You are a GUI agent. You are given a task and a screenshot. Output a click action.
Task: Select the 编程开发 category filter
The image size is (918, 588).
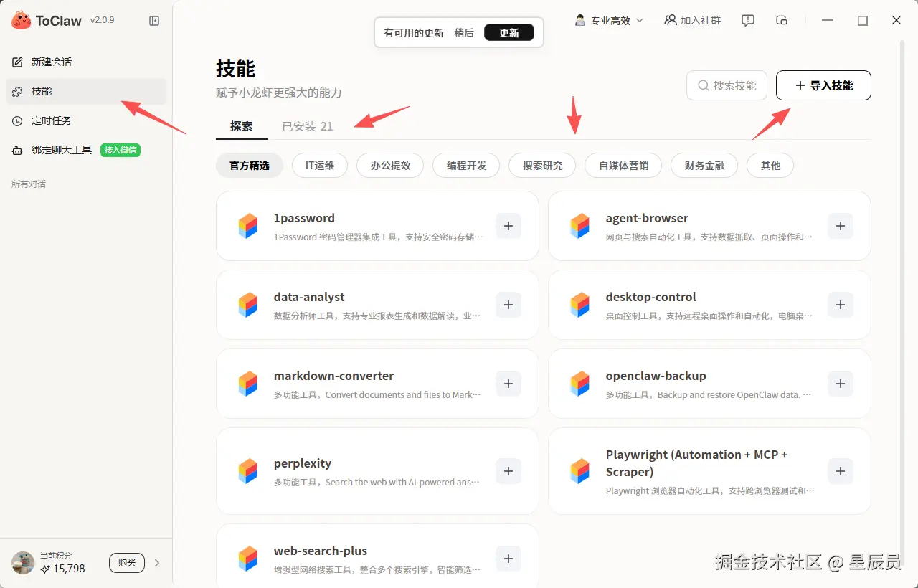coord(466,166)
